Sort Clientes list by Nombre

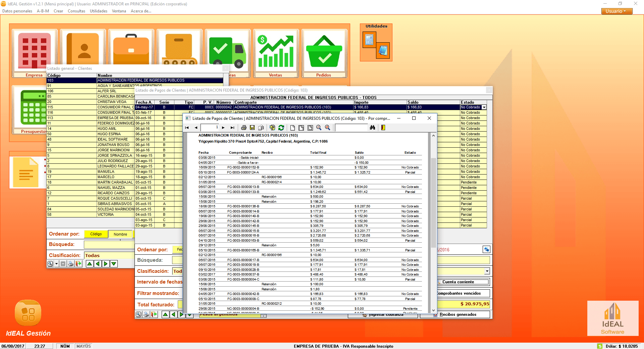(120, 234)
